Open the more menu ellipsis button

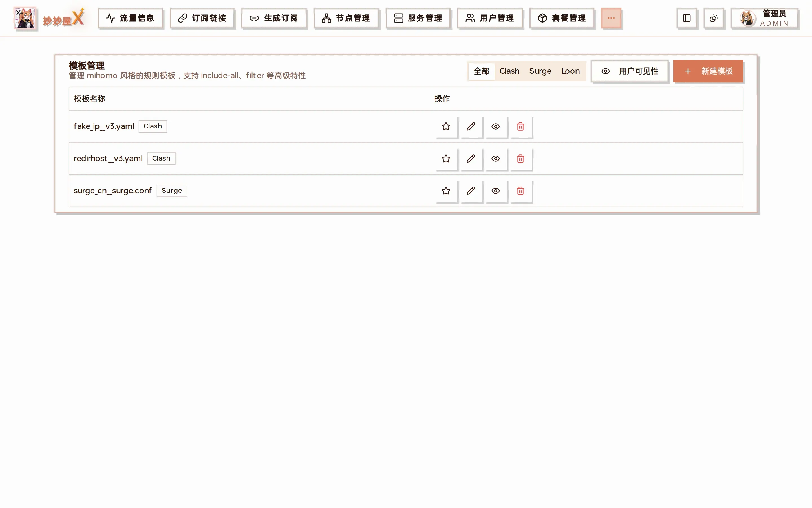(x=611, y=18)
